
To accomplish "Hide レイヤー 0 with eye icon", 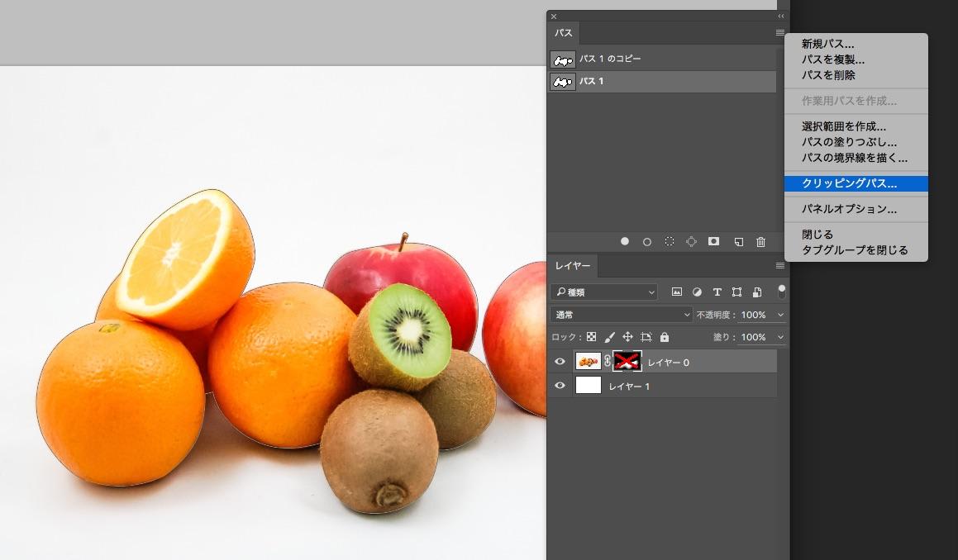I will [x=560, y=362].
